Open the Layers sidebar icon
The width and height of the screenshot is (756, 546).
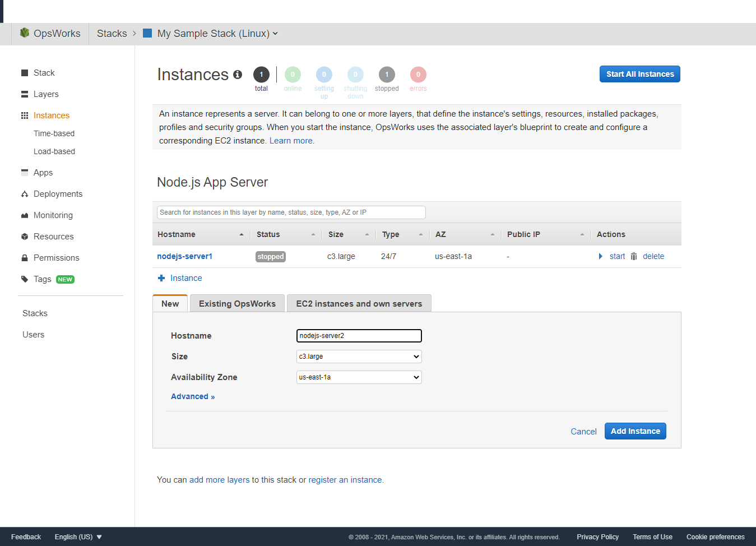point(25,94)
